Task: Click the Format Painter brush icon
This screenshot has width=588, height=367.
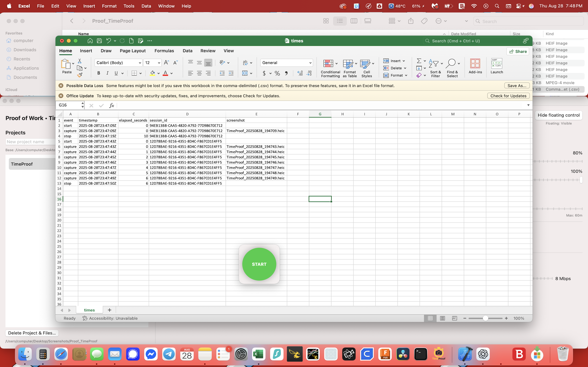Action: pyautogui.click(x=80, y=75)
